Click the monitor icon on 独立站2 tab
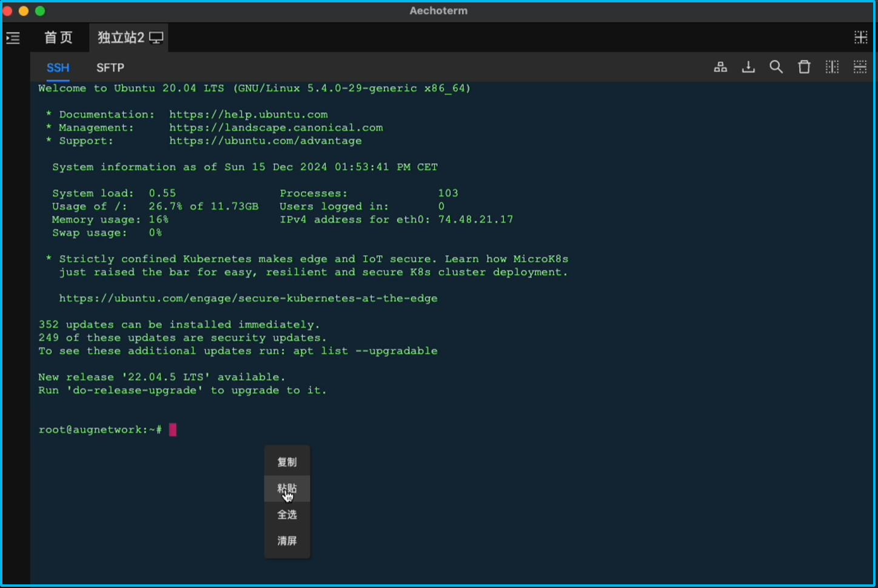This screenshot has height=588, width=878. 156,38
